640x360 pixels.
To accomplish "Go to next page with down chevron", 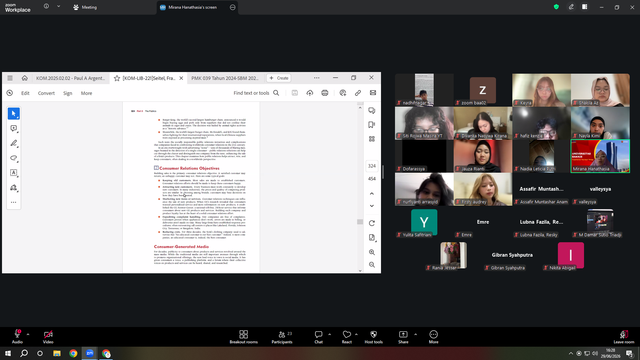I will 372,206.
